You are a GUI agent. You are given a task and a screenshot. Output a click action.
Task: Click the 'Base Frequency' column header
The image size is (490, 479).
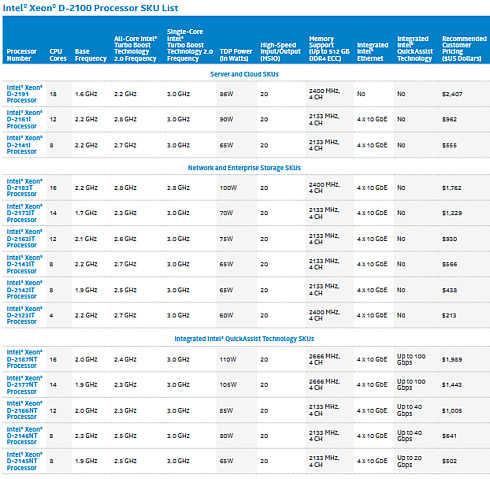[x=91, y=55]
